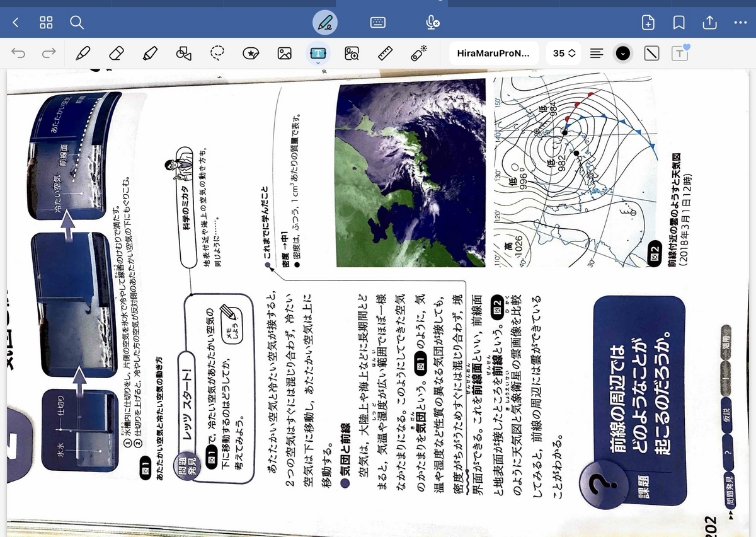Bookmark the current page
The image size is (756, 537).
pos(679,23)
